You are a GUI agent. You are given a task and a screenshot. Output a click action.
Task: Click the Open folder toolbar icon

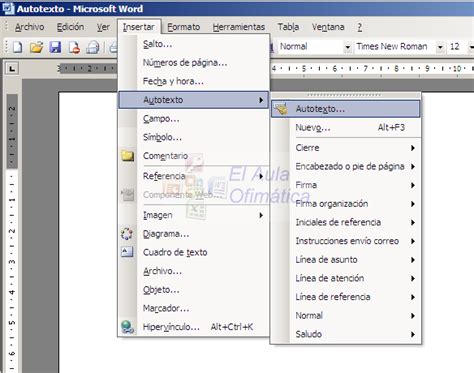(36, 47)
